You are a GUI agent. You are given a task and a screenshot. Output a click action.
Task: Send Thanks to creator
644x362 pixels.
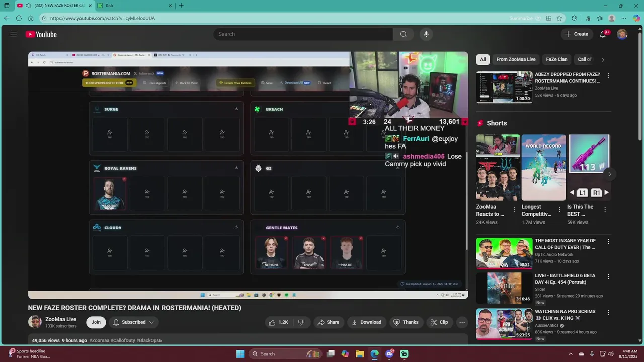click(406, 322)
